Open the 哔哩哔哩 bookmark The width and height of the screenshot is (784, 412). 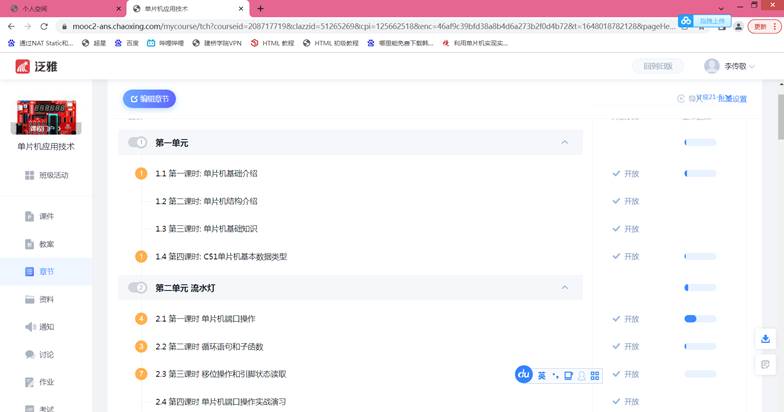pyautogui.click(x=166, y=43)
